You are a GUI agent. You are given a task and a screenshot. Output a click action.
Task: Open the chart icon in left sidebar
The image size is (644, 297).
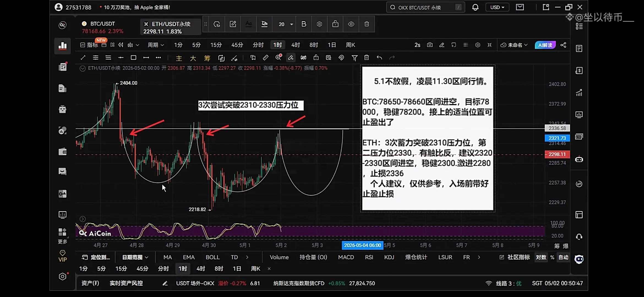pyautogui.click(x=62, y=46)
